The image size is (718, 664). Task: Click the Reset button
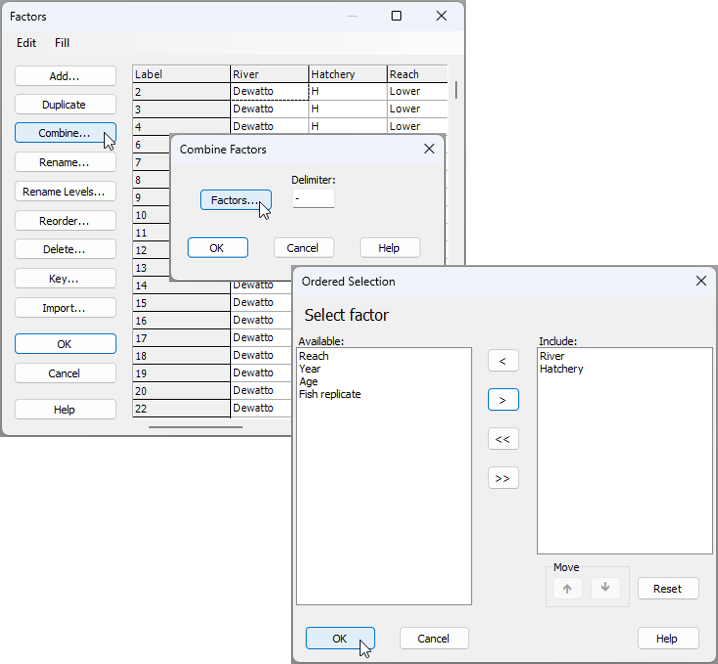(x=667, y=589)
